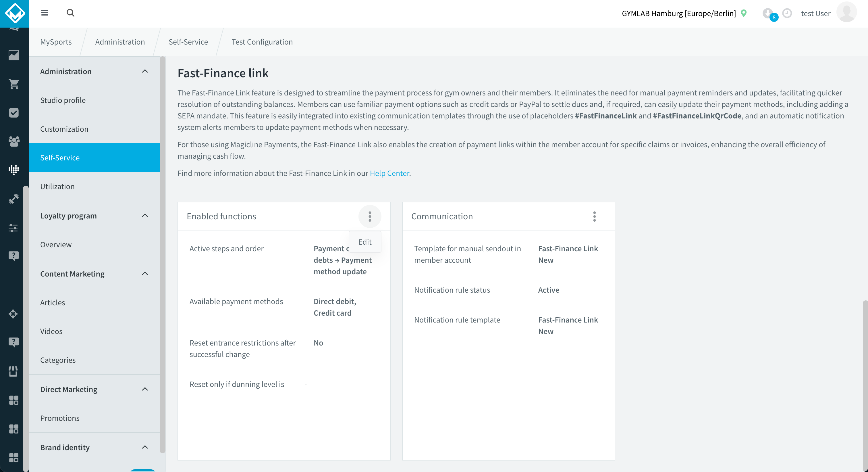Collapse the Loyalty program section

pos(145,215)
